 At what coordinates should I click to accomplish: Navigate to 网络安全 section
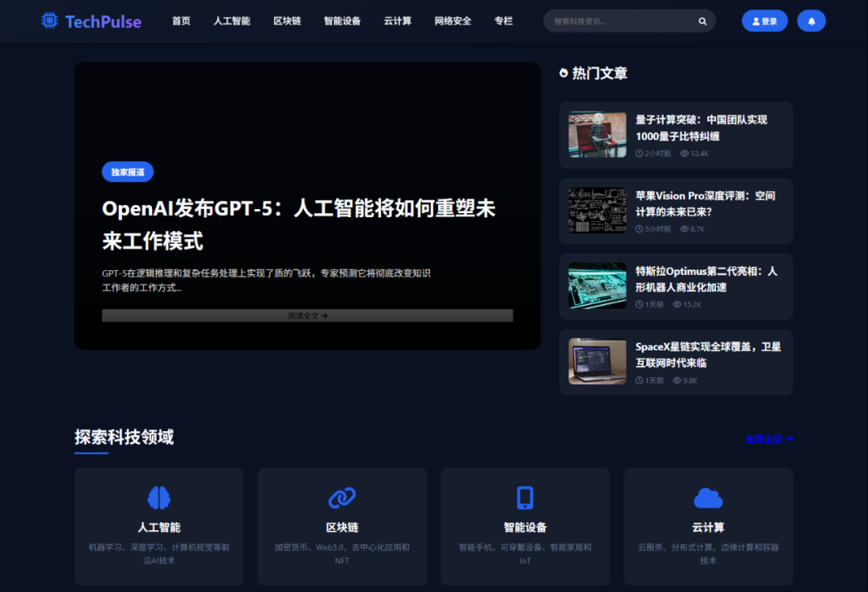(x=452, y=21)
